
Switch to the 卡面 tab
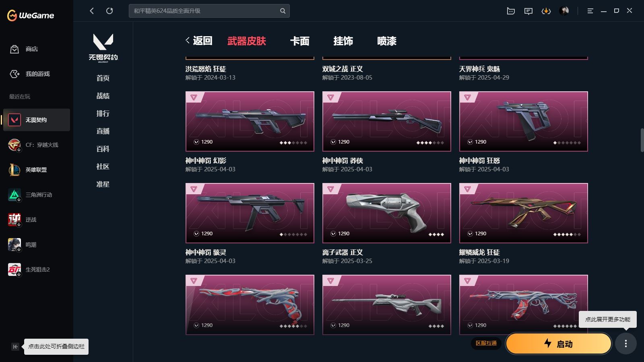click(300, 41)
